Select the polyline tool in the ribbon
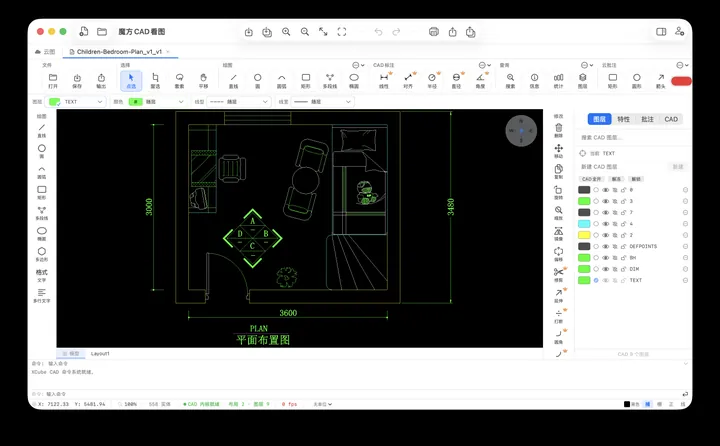720x446 pixels. (x=330, y=81)
